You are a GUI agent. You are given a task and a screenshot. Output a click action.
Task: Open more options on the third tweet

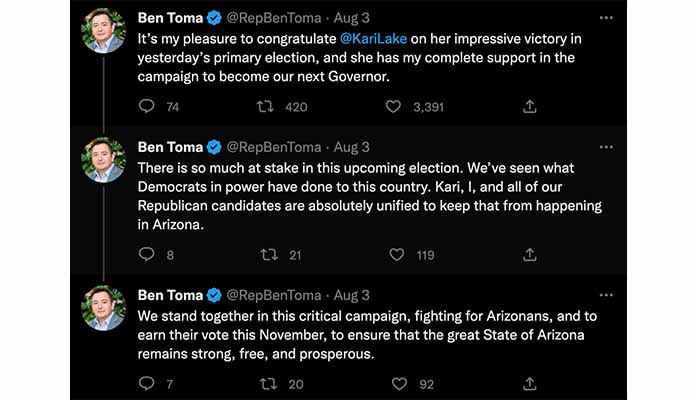tap(606, 295)
